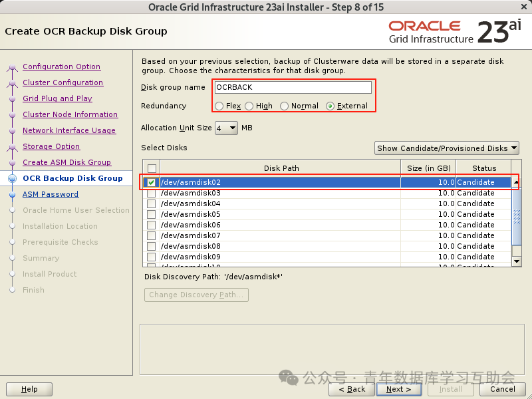This screenshot has width=532, height=399.
Task: Cancel the installation
Action: pos(503,389)
